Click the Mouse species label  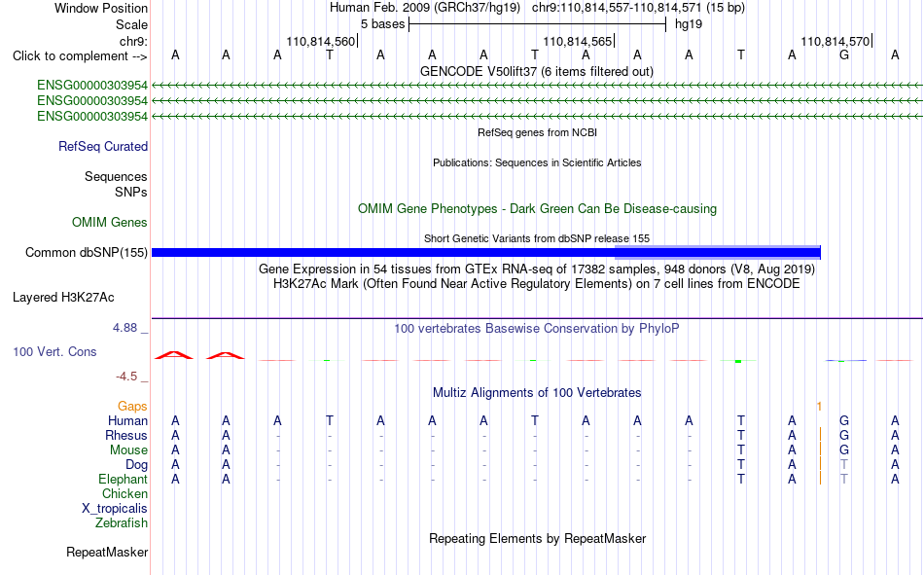(128, 449)
